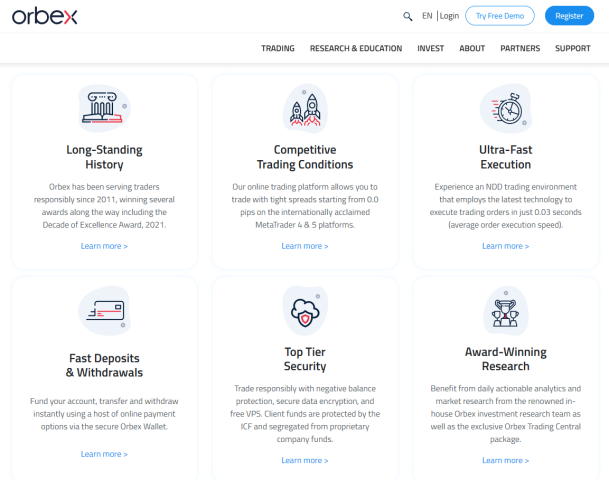Click the Try Free Demo button
609x480 pixels.
click(500, 16)
